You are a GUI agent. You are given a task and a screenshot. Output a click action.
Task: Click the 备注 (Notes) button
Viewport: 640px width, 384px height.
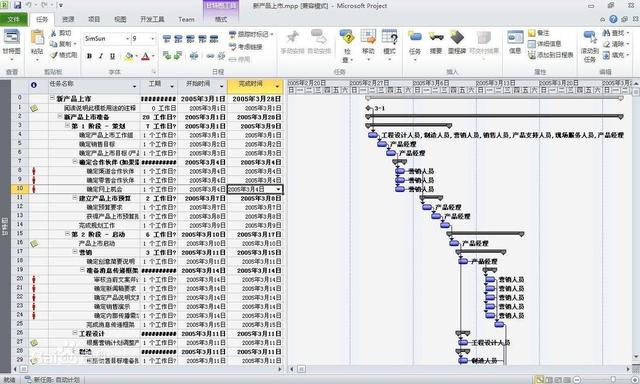tap(539, 33)
